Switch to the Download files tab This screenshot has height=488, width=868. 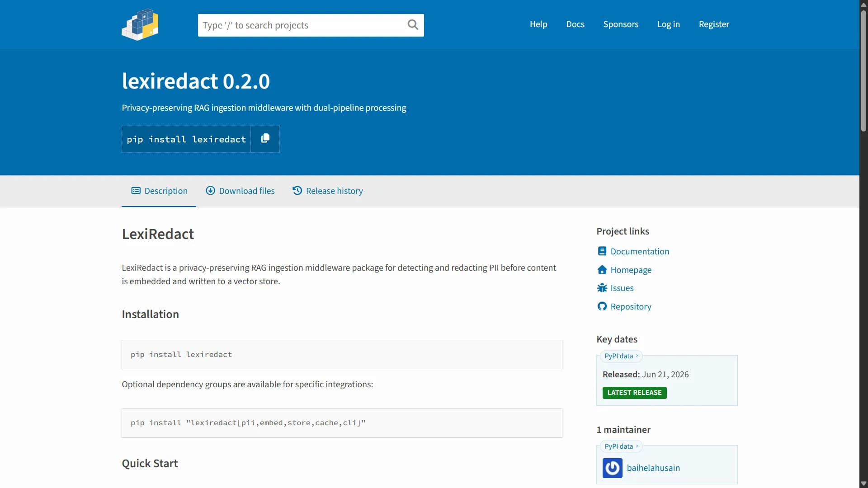(x=240, y=191)
